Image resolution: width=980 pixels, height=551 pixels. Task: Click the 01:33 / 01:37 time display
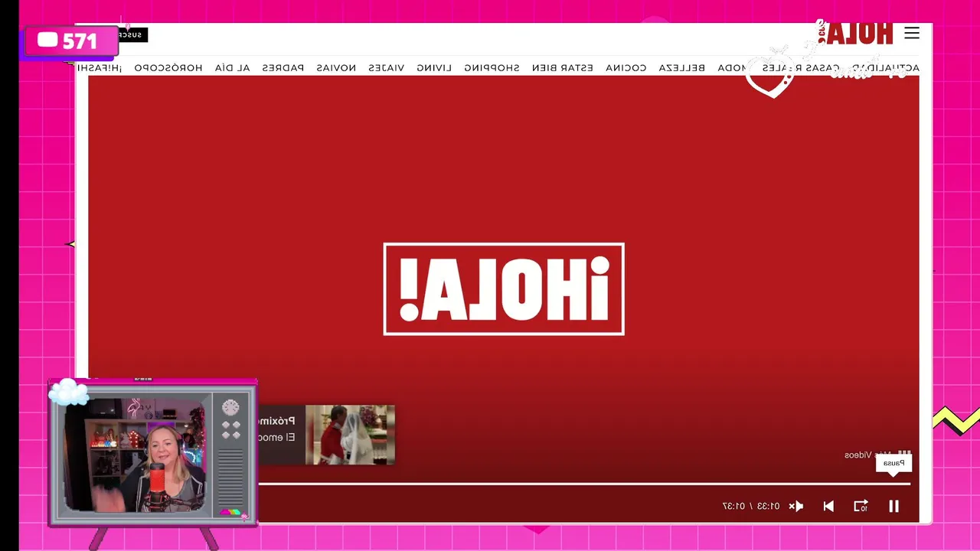(x=751, y=506)
